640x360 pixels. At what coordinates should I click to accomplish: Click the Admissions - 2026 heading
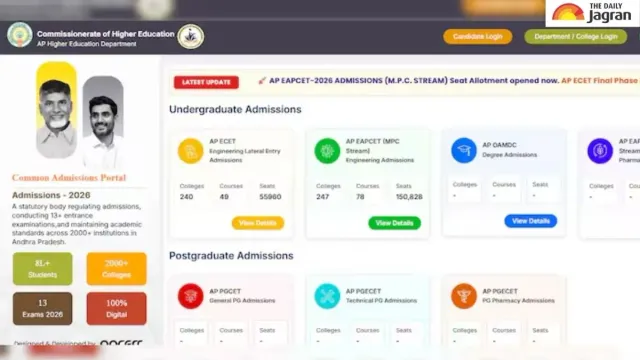51,195
